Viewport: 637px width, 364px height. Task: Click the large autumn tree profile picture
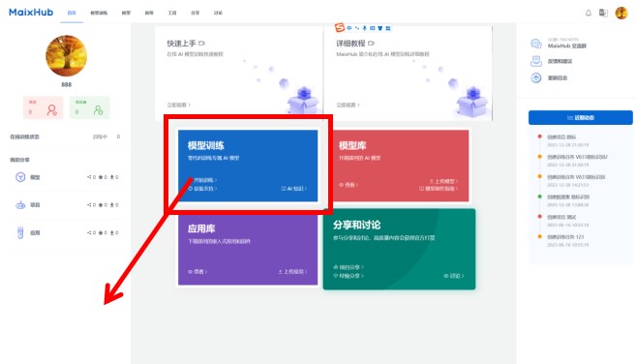(x=66, y=55)
